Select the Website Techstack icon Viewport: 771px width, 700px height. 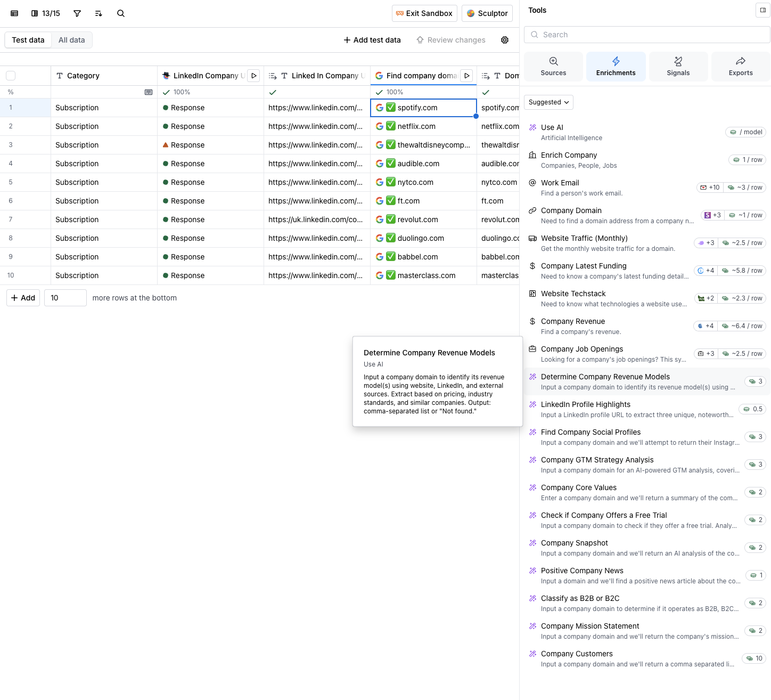click(x=532, y=294)
